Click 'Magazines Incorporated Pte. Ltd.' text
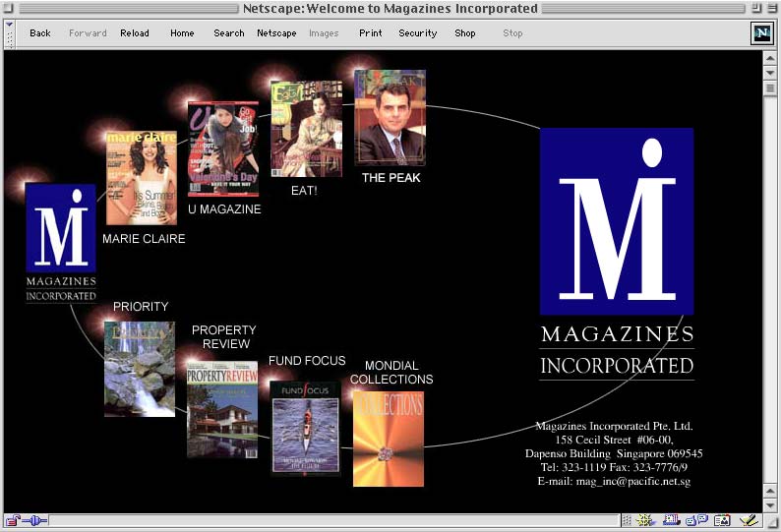 (614, 426)
